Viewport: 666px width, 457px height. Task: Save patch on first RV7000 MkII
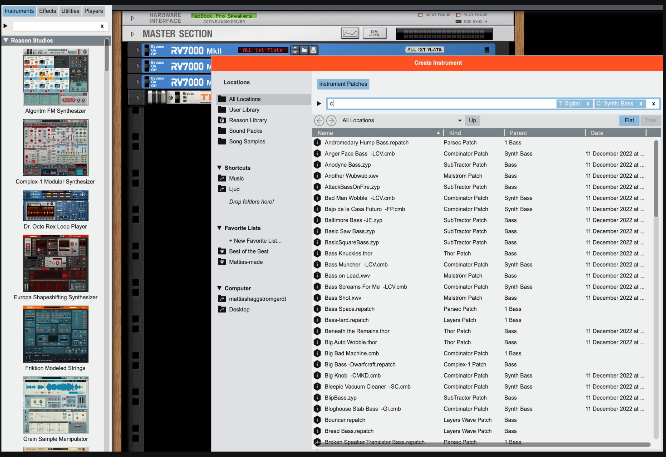click(x=313, y=50)
